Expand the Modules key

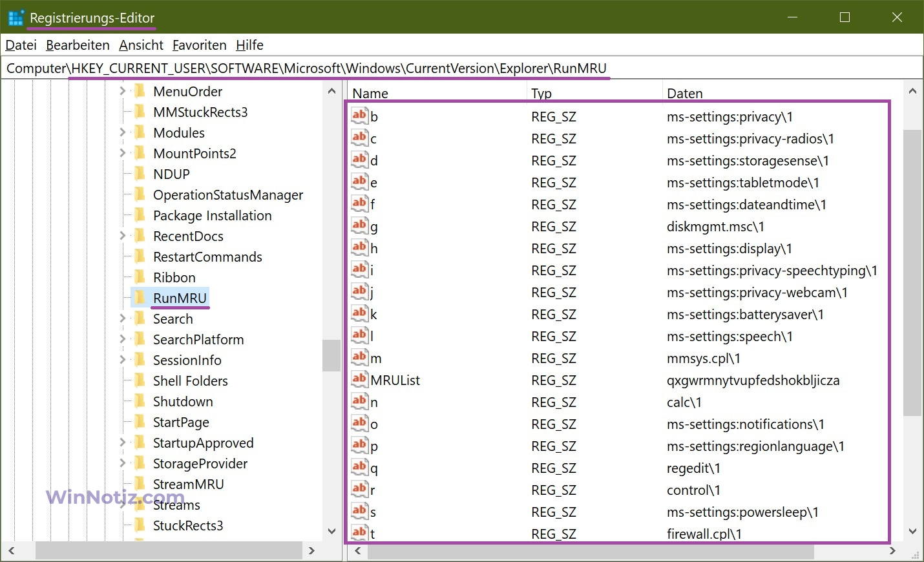coord(123,132)
